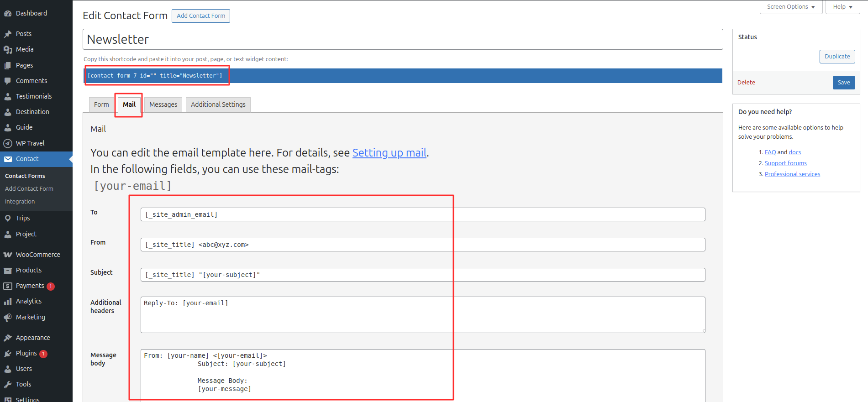Open the Setting up mail link
This screenshot has height=402, width=868.
tap(389, 153)
